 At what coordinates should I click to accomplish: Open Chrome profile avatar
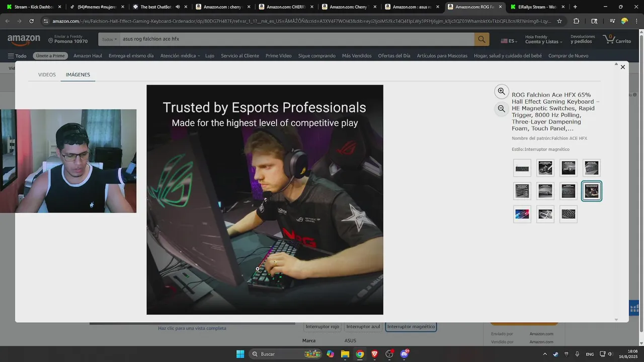pyautogui.click(x=624, y=21)
